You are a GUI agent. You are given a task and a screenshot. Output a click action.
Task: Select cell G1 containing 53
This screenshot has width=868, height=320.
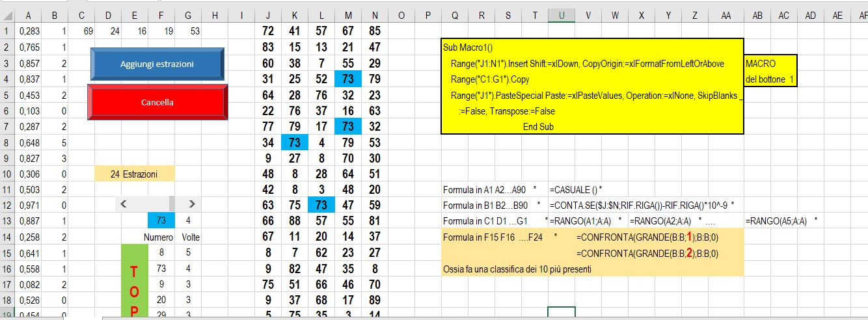188,31
